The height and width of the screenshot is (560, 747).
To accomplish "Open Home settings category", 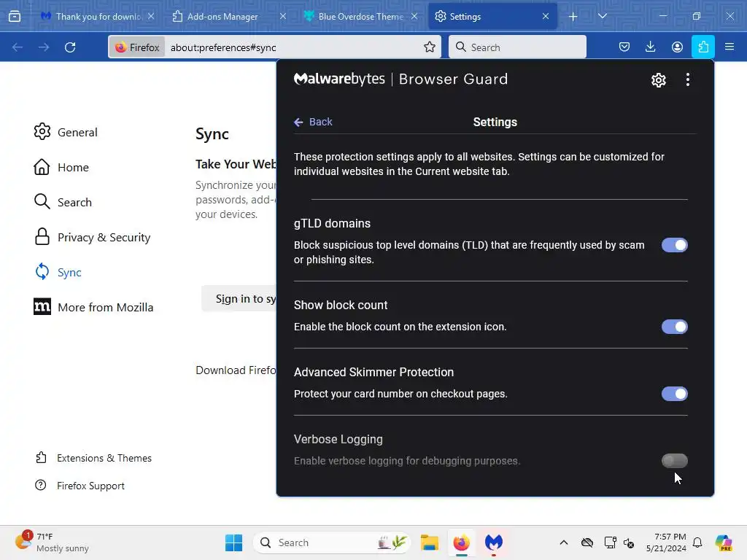I will coord(61,167).
